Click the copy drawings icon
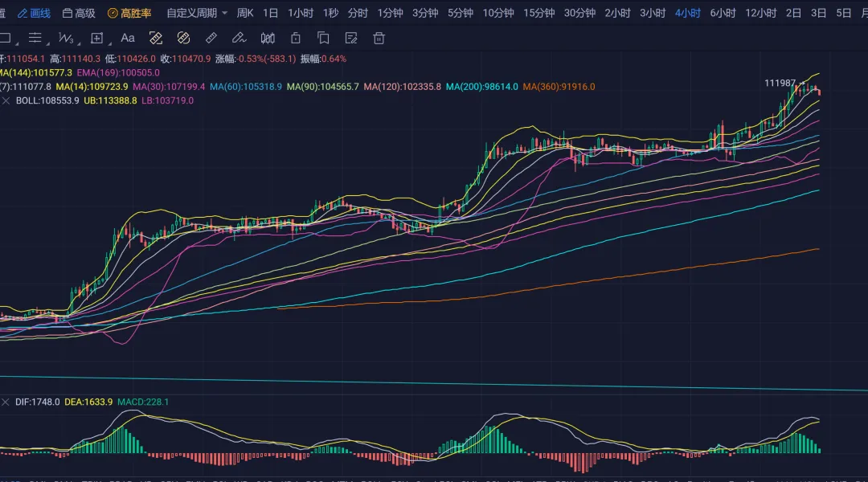 tap(323, 38)
